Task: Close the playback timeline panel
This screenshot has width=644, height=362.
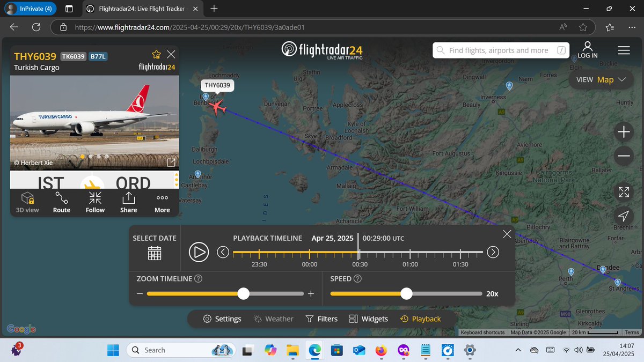Action: [x=507, y=234]
